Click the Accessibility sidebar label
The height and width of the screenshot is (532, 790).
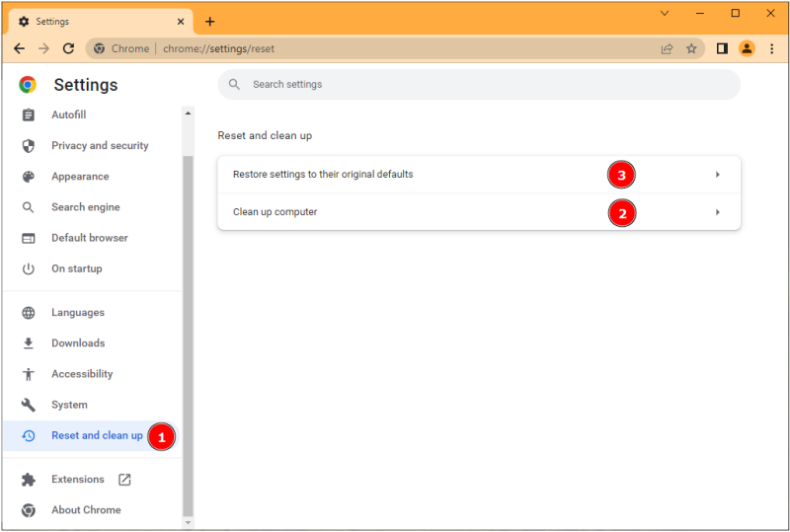coord(82,374)
